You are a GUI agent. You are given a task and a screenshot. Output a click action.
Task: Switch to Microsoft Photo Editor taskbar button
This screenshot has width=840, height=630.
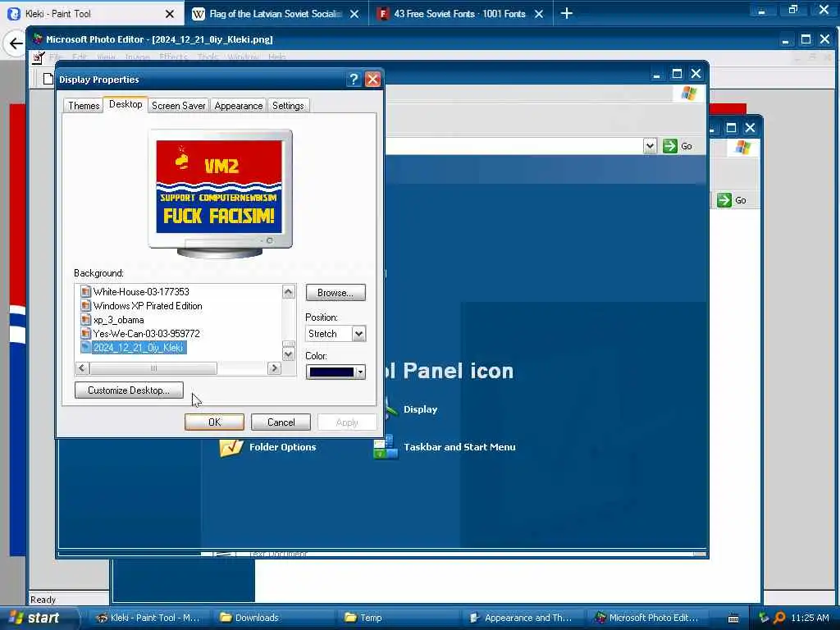pyautogui.click(x=646, y=618)
